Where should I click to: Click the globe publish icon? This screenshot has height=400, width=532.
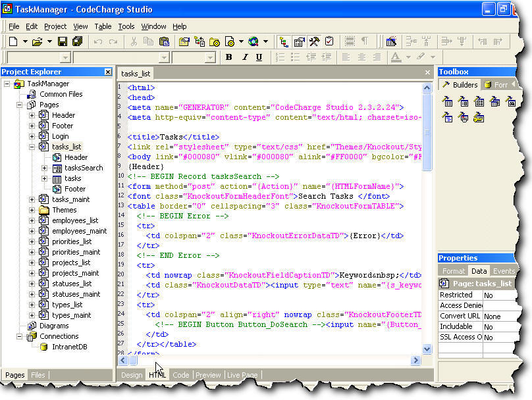point(253,41)
